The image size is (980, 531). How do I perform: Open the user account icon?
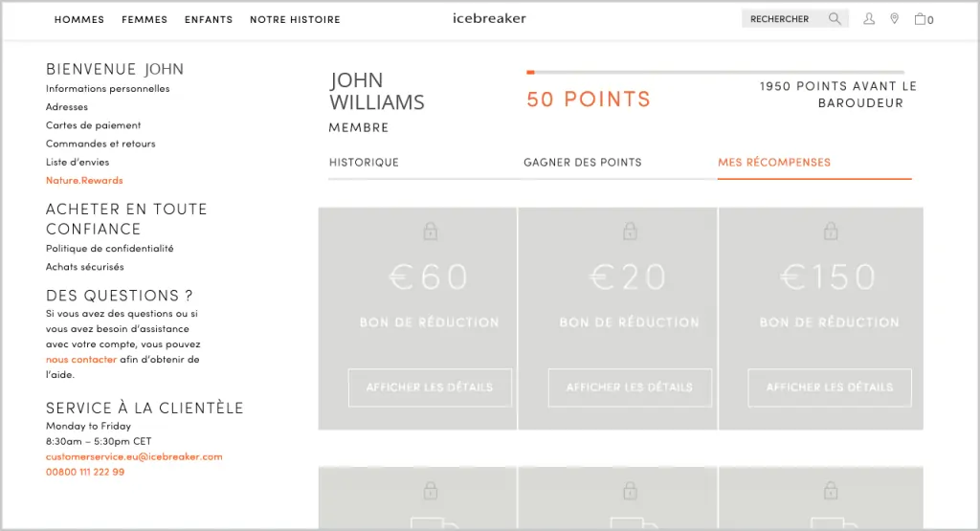point(869,19)
